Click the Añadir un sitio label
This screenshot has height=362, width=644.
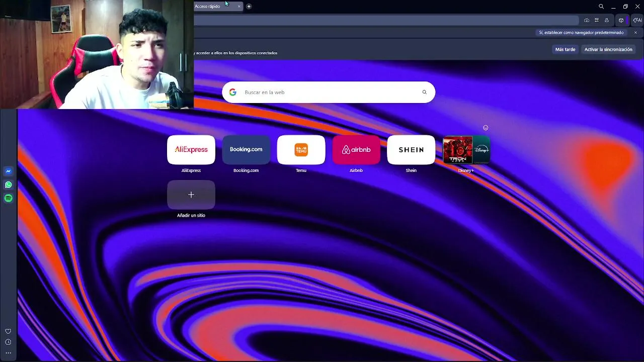(191, 215)
